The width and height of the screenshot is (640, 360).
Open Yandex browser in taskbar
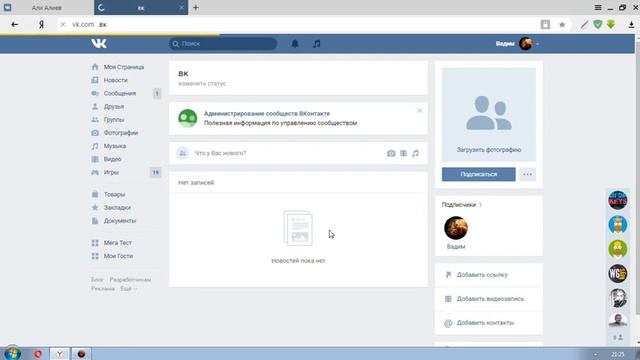[x=60, y=354]
